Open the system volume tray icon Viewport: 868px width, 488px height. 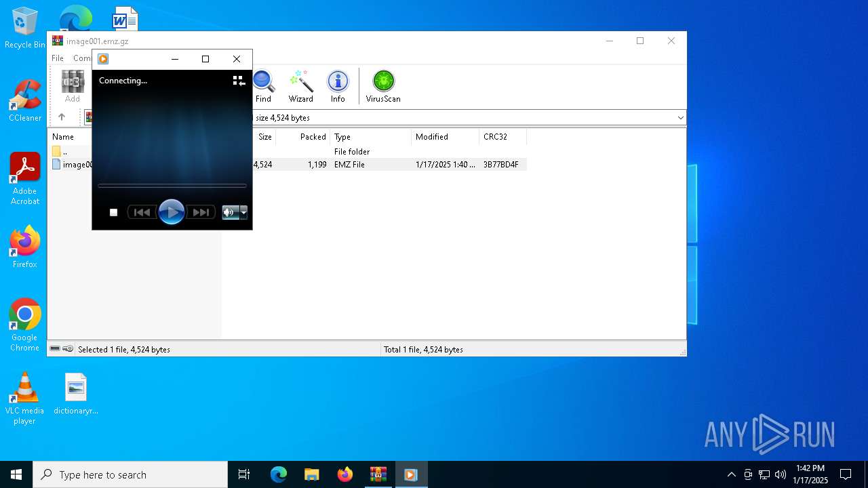pyautogui.click(x=781, y=474)
